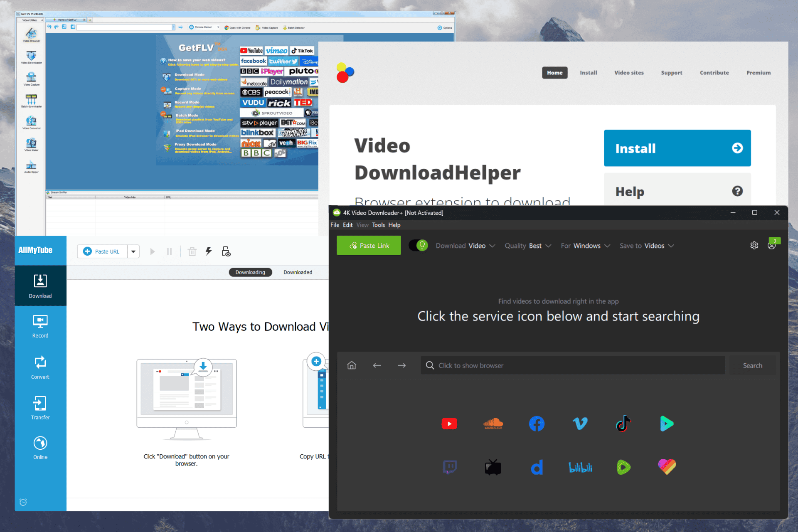Image resolution: width=798 pixels, height=532 pixels.
Task: Expand the Download Video dropdown
Action: coord(465,246)
